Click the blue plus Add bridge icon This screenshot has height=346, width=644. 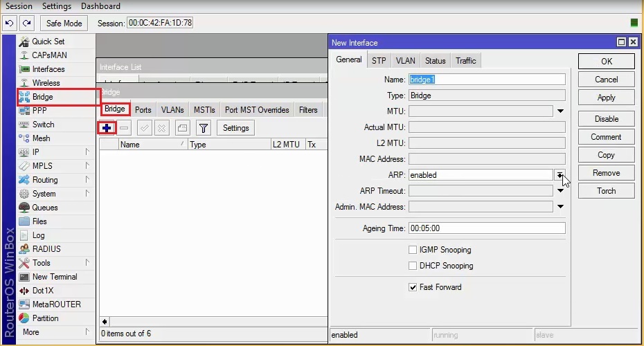coord(106,128)
